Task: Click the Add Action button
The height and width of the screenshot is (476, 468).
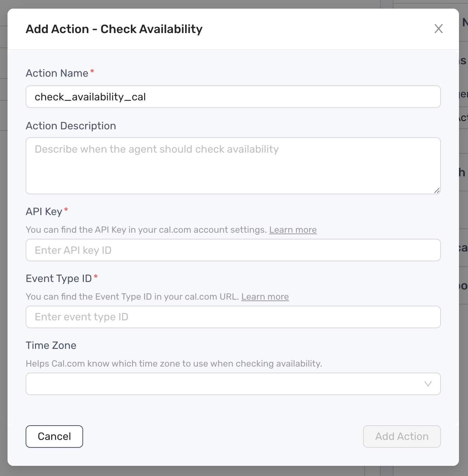Action: tap(402, 437)
